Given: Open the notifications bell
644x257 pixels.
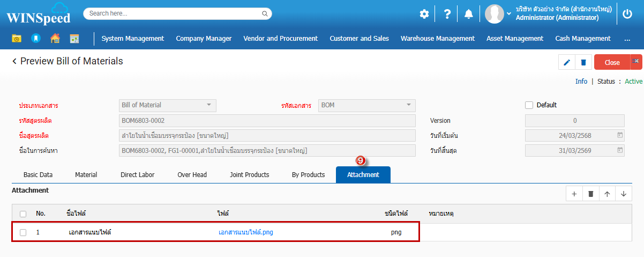Looking at the screenshot, I should (468, 14).
